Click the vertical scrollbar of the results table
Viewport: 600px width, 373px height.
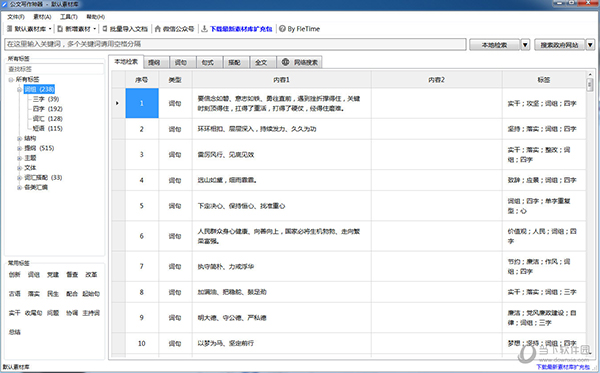(x=590, y=214)
